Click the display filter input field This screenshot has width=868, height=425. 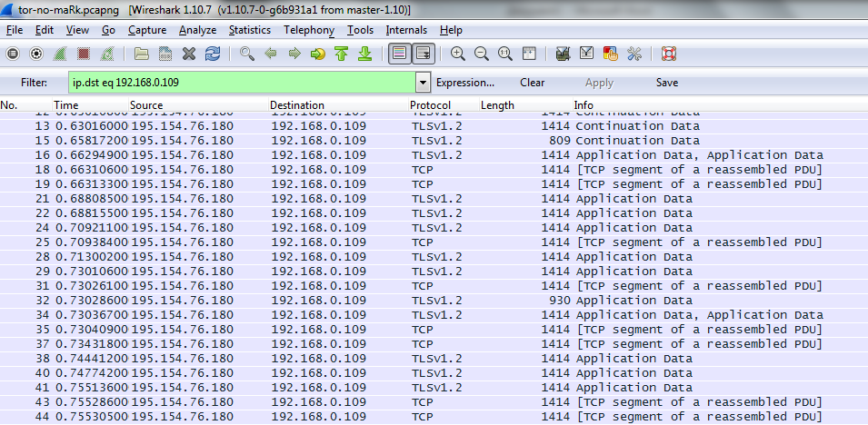point(243,83)
